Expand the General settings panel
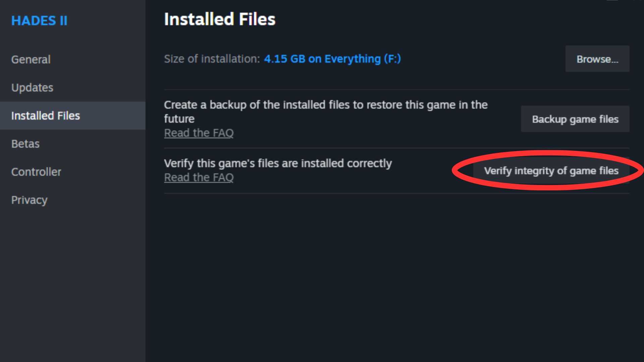Screen dimensions: 644x362 point(31,59)
